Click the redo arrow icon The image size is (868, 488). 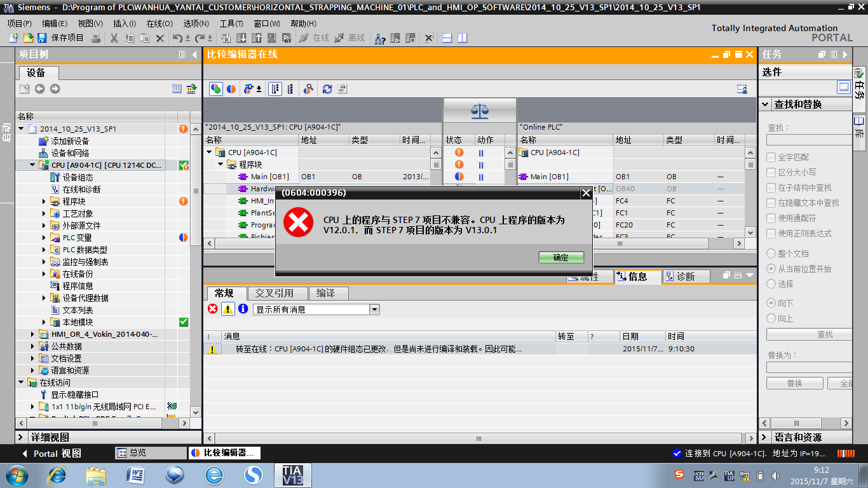(200, 38)
